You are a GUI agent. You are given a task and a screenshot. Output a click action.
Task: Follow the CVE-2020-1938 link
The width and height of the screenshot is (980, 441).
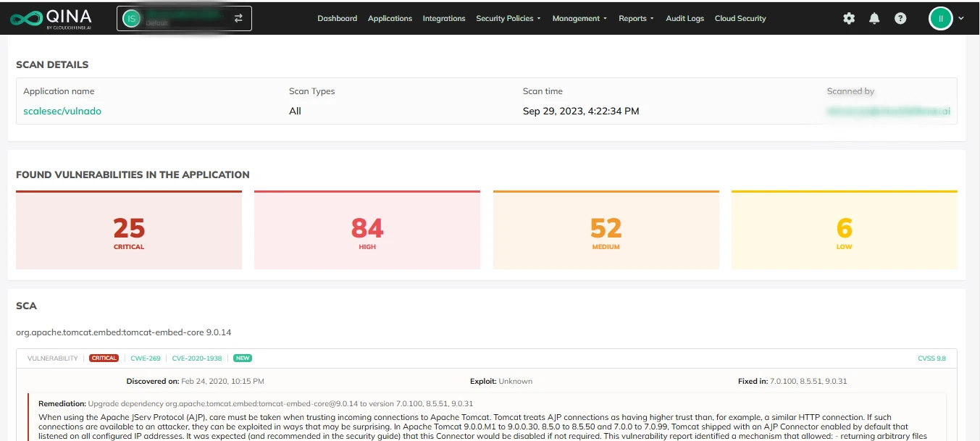click(197, 358)
